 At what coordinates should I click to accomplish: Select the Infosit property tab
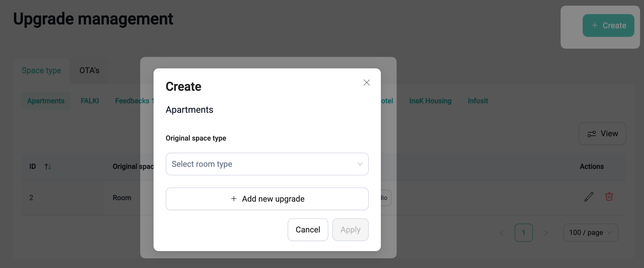pos(478,101)
